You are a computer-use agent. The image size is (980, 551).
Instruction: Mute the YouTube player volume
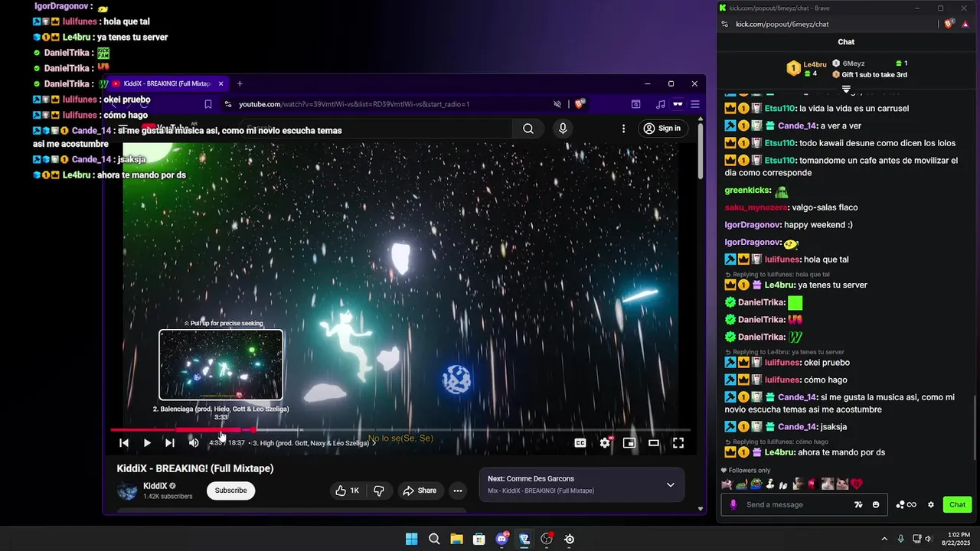click(x=194, y=443)
